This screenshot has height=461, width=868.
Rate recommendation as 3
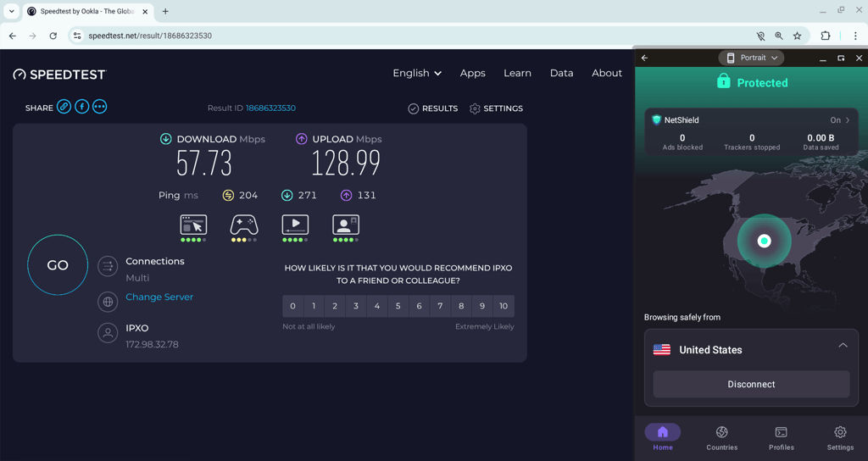point(356,306)
